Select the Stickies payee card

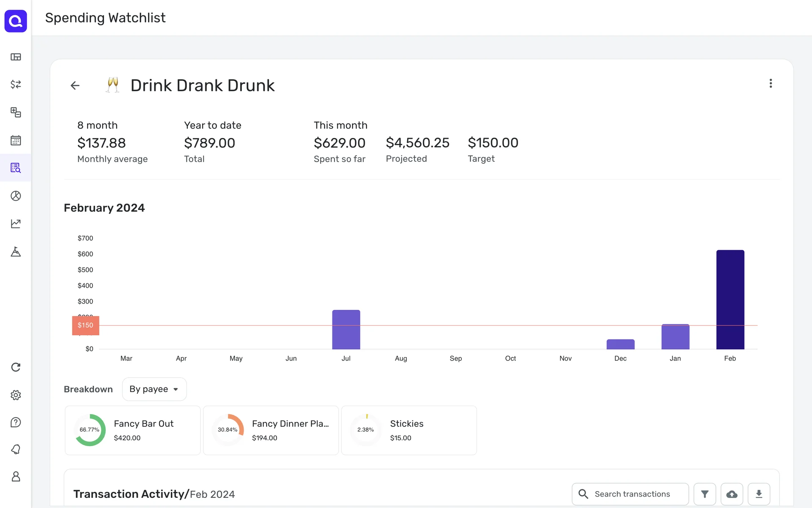click(x=409, y=430)
